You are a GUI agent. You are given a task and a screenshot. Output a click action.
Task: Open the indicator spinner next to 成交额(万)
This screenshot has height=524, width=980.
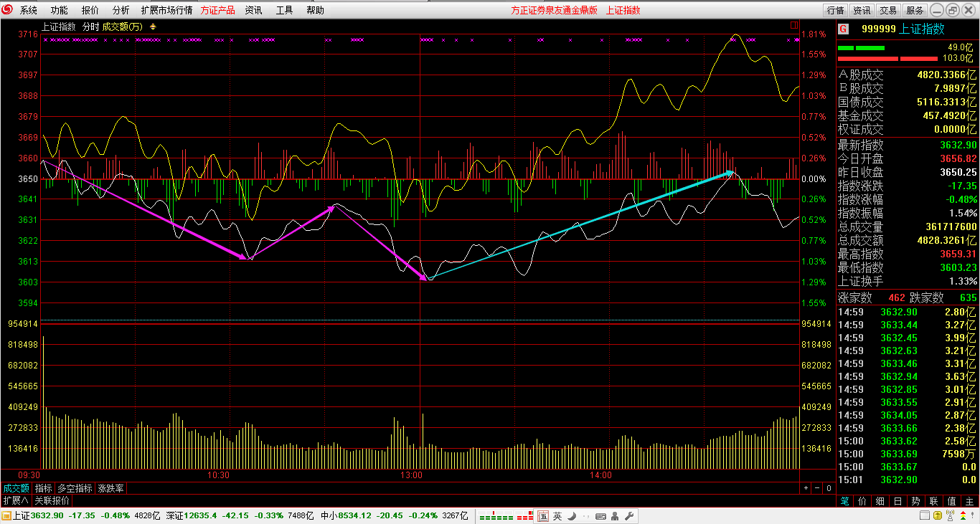153,27
